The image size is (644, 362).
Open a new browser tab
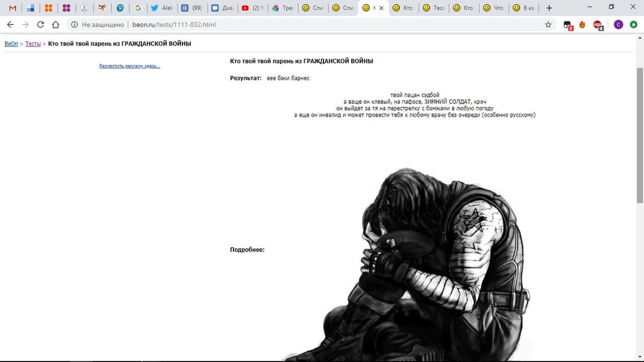(549, 8)
